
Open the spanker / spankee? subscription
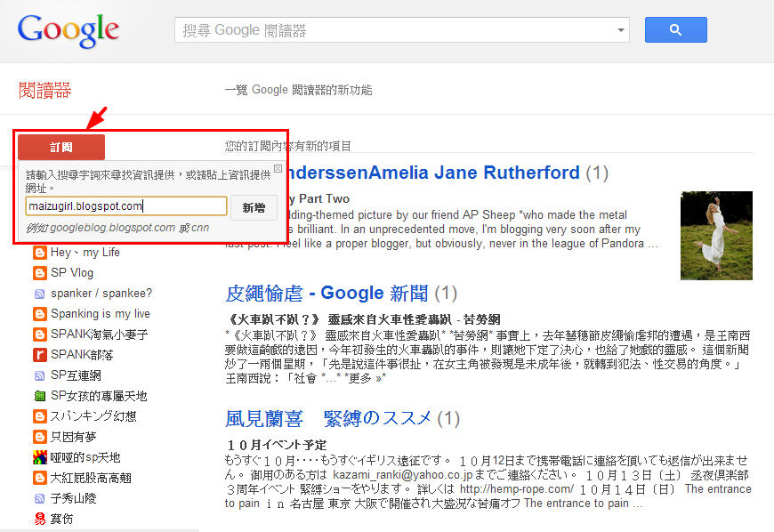tap(101, 294)
